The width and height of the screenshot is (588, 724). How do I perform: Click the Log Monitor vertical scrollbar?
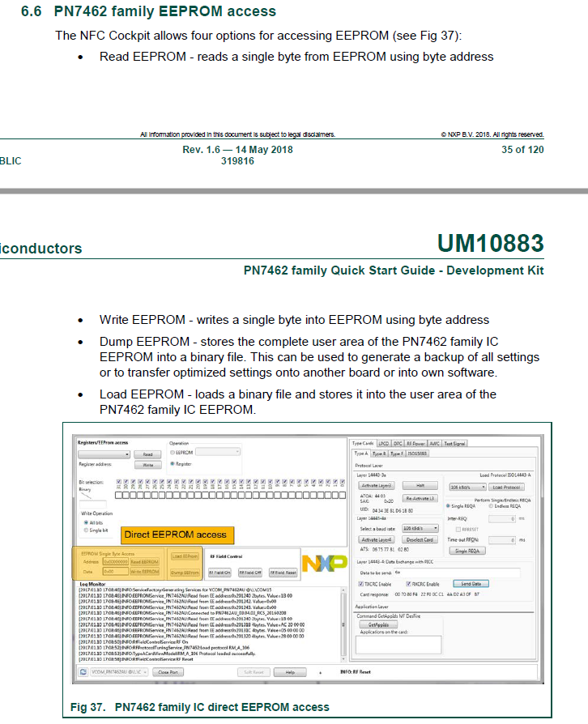pos(343,624)
